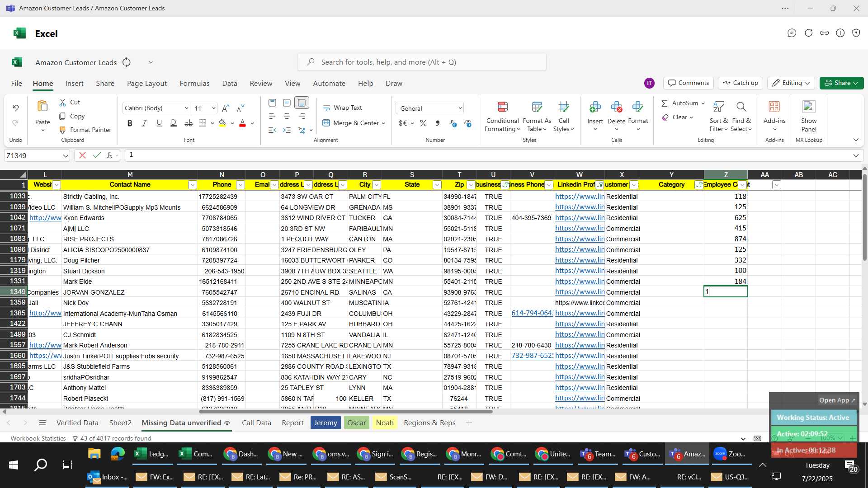This screenshot has height=488, width=868.
Task: Toggle Align Right for cell
Action: 302,117
